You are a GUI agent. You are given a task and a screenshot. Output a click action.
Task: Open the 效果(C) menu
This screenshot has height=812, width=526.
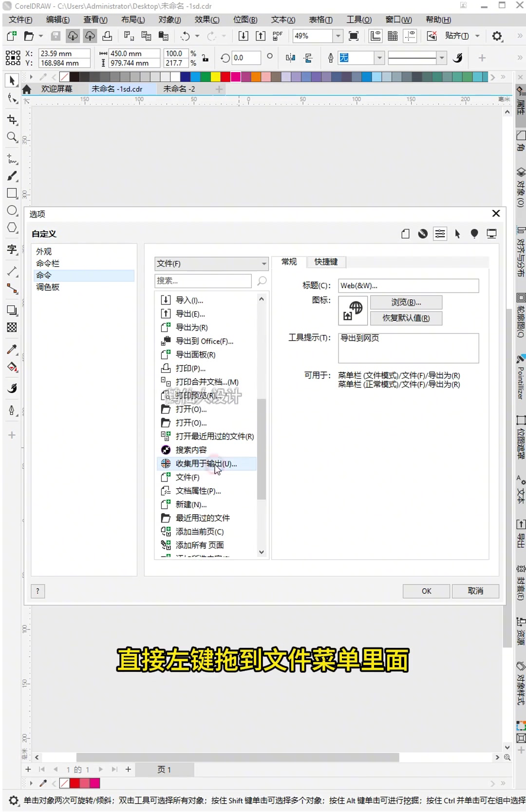click(x=207, y=19)
